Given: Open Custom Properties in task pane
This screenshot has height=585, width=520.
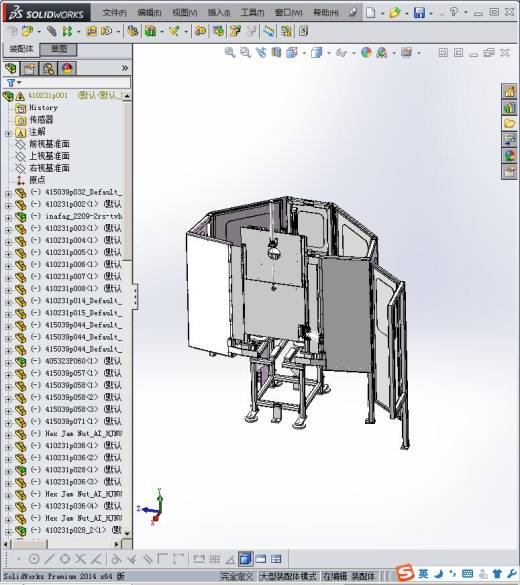Looking at the screenshot, I should pos(510,172).
